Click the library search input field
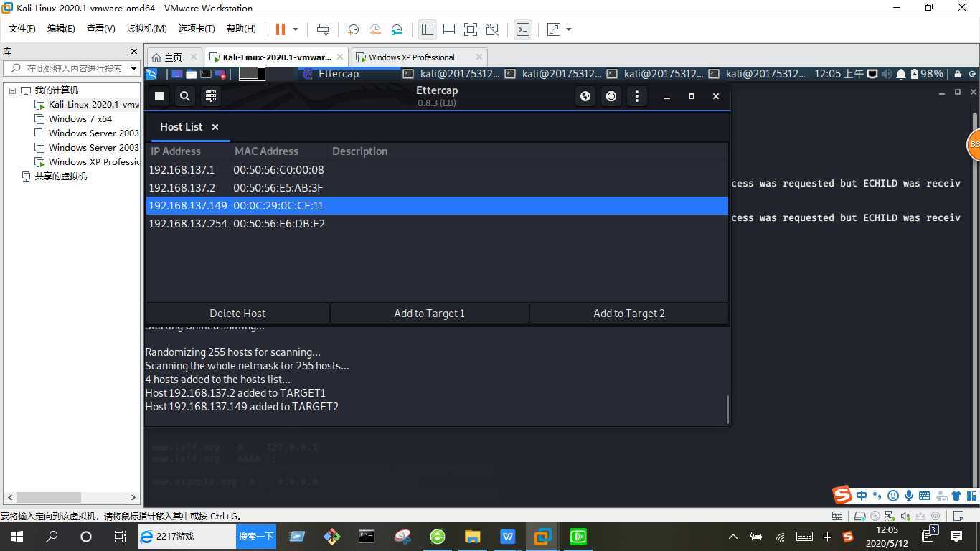This screenshot has height=551, width=980. (70, 69)
